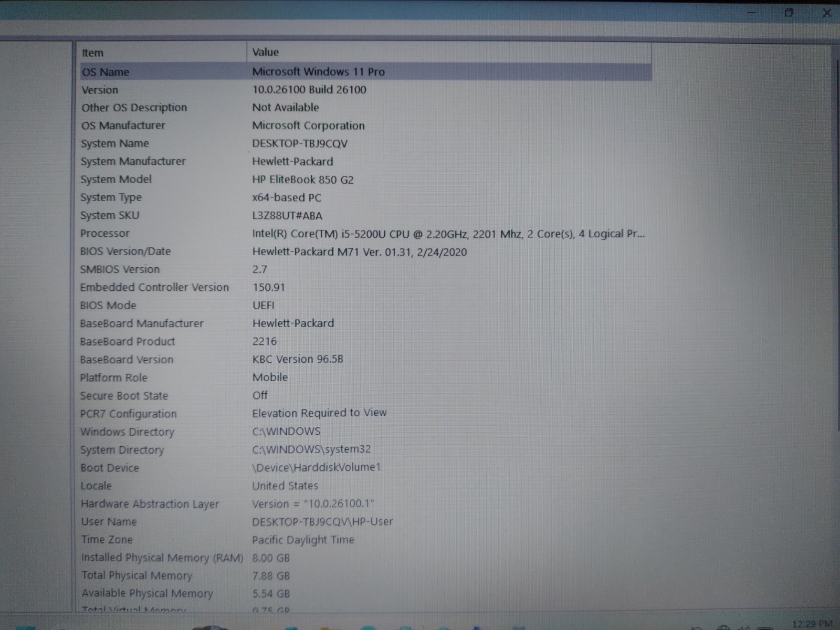This screenshot has width=840, height=630.
Task: Select the BIOS Mode item
Action: coord(108,305)
